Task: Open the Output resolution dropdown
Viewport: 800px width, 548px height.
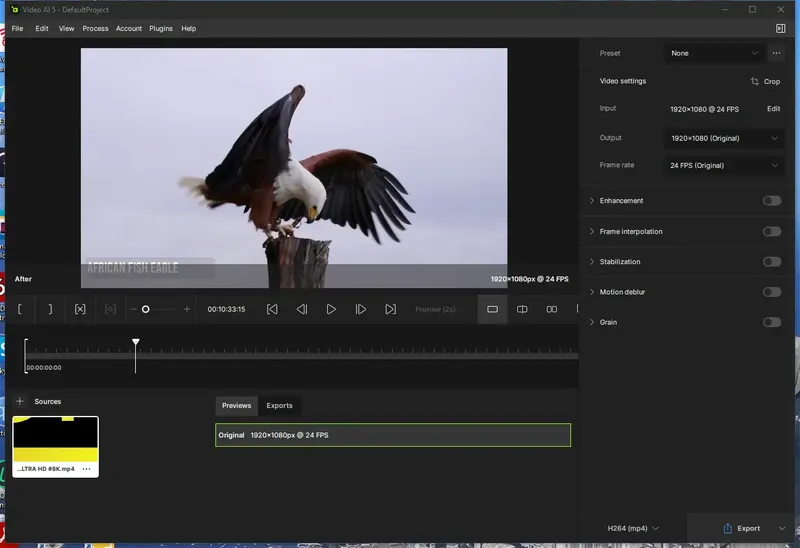Action: coord(724,138)
